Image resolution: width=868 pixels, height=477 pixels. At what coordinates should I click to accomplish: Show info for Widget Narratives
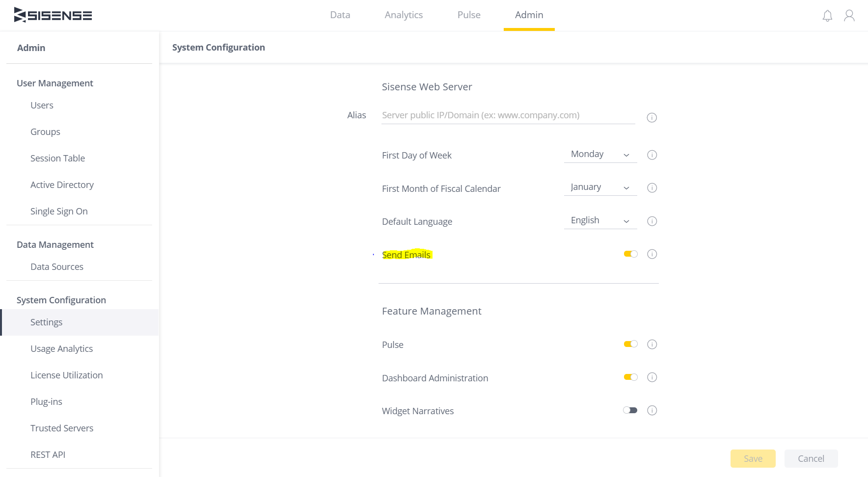(652, 411)
